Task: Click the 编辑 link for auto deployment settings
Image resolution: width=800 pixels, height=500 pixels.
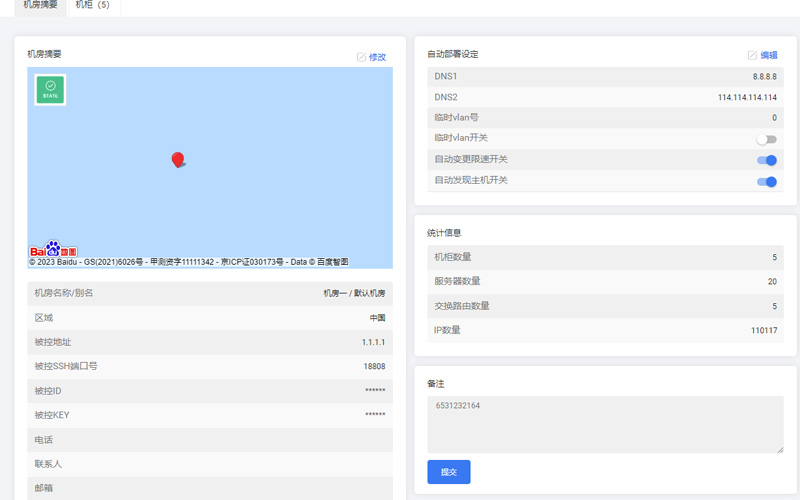Action: click(768, 55)
